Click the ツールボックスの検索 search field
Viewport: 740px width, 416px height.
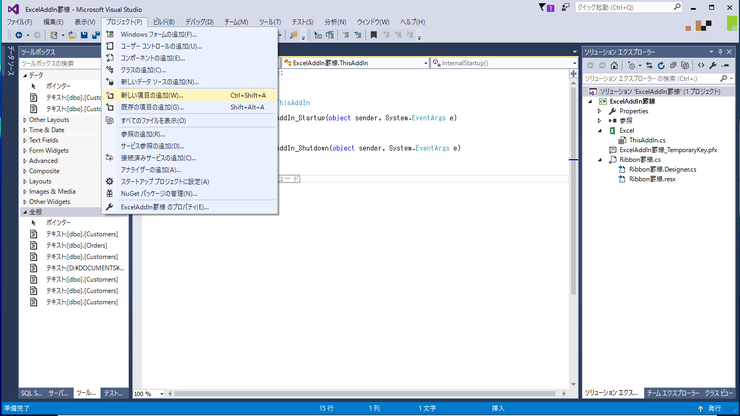[60, 63]
